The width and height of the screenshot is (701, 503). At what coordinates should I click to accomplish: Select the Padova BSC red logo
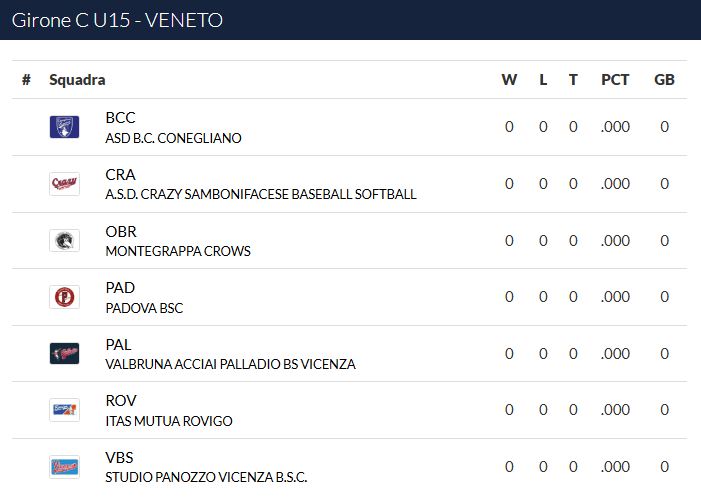point(64,297)
